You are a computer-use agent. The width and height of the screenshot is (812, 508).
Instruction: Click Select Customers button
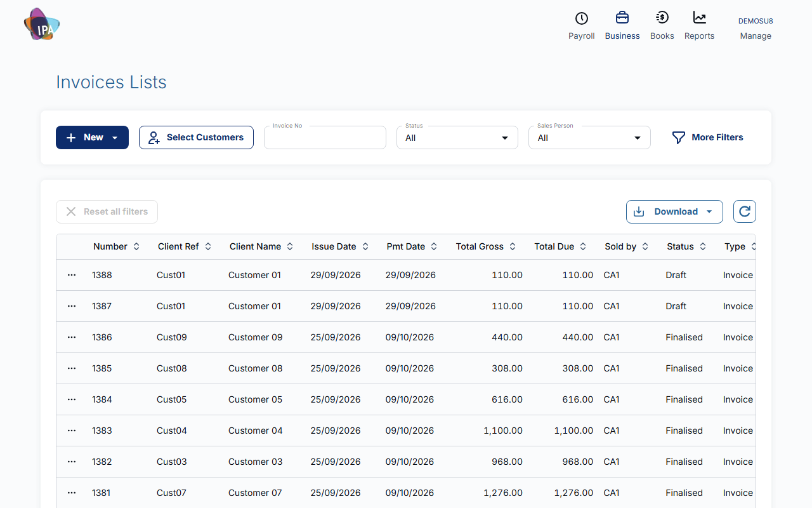tap(196, 137)
